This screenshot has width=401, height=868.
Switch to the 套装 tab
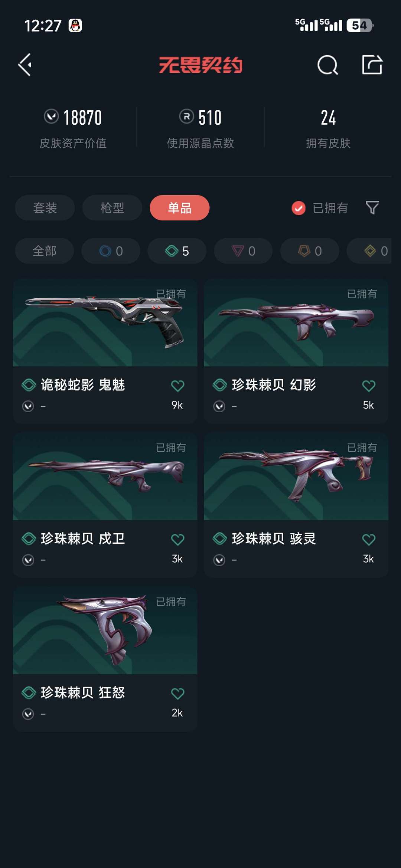tap(45, 208)
